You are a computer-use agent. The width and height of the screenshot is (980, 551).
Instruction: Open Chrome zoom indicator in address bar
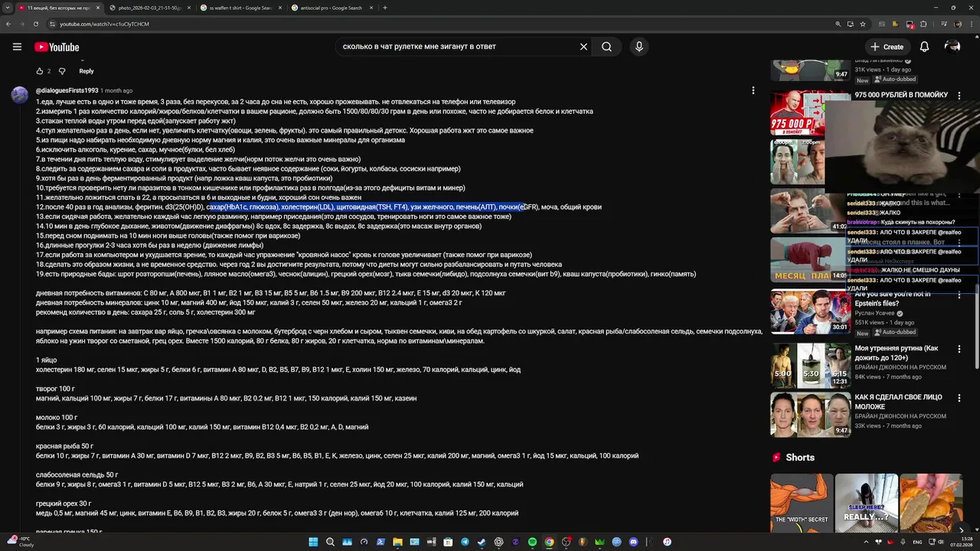click(838, 24)
